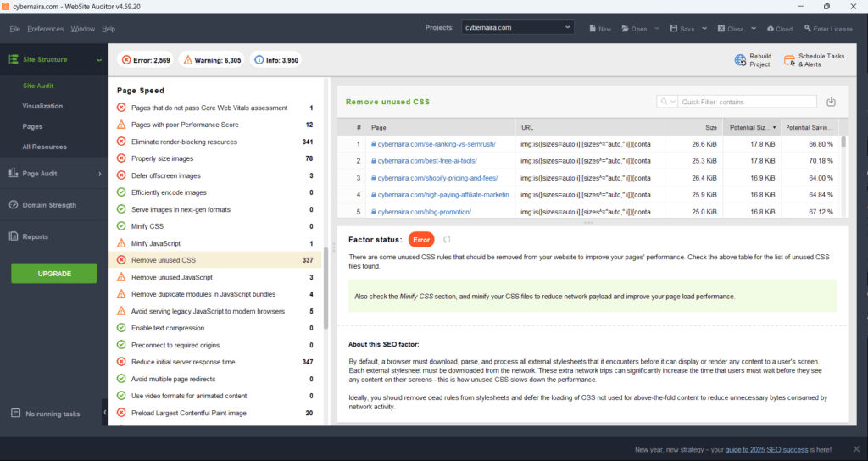Go to Pages section
868x461 pixels.
[x=32, y=126]
